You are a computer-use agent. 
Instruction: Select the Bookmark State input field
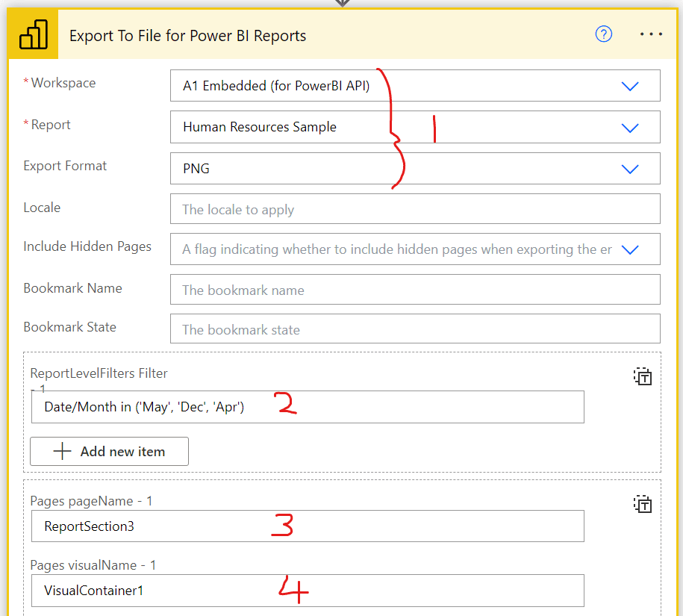coord(414,329)
